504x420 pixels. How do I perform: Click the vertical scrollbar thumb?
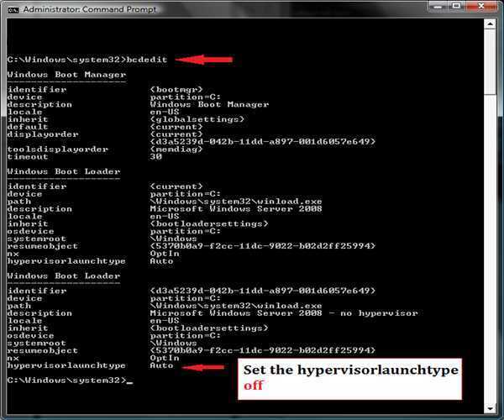[x=489, y=218]
